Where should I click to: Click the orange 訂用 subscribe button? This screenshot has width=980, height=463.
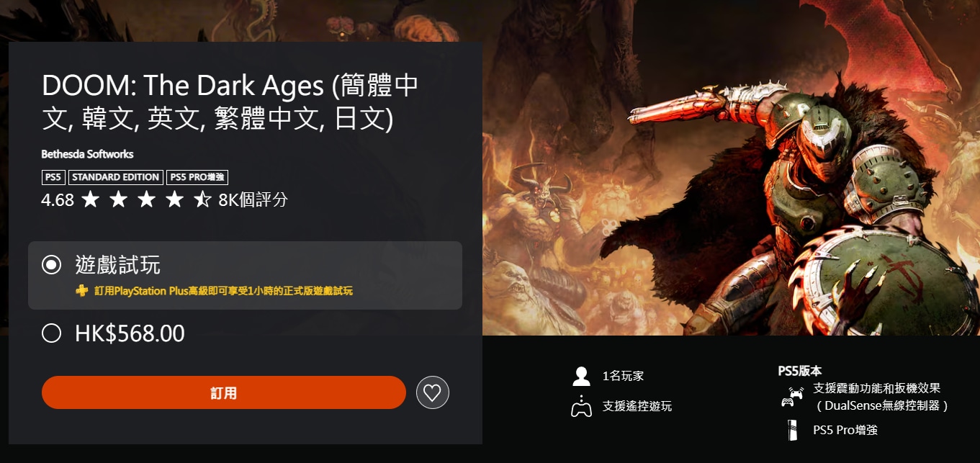coord(224,392)
